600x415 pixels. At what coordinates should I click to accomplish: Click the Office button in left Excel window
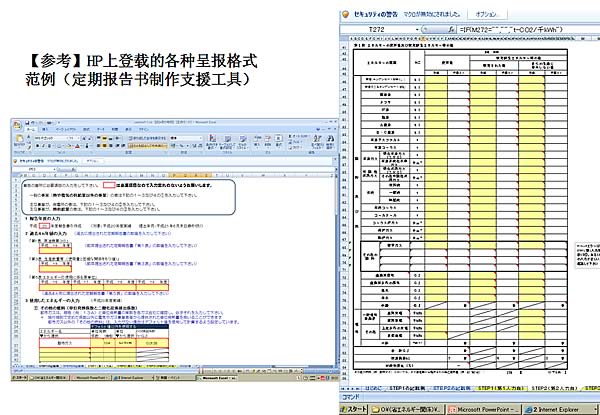click(x=17, y=125)
